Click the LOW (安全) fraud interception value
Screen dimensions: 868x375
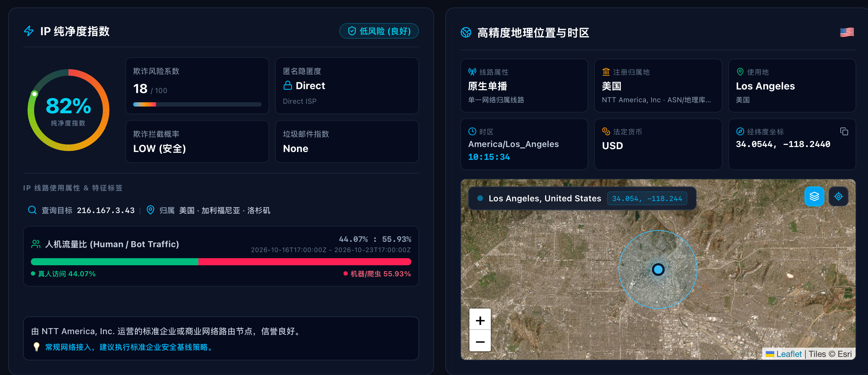tap(160, 148)
